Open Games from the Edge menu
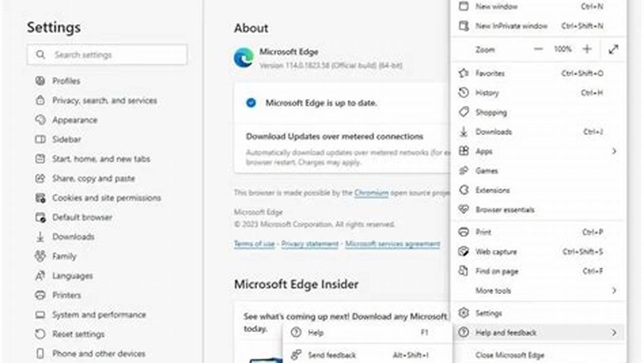644x363 pixels. coord(486,170)
